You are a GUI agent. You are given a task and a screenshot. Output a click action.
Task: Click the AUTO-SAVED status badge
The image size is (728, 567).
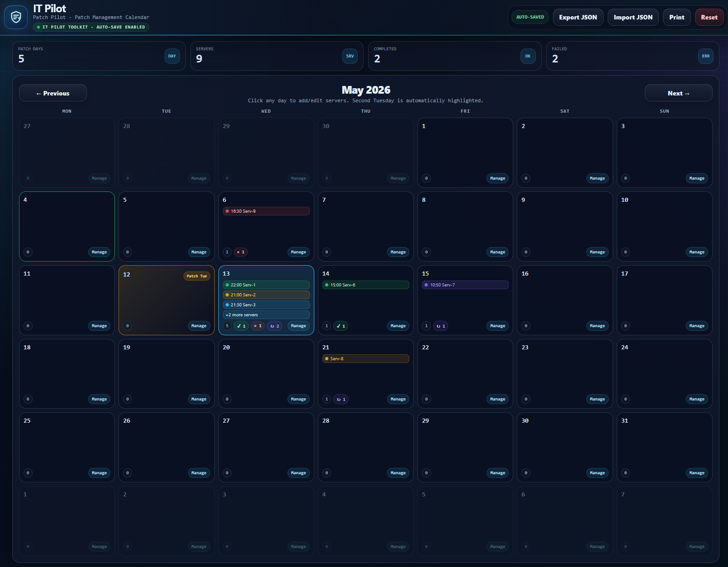pos(530,17)
